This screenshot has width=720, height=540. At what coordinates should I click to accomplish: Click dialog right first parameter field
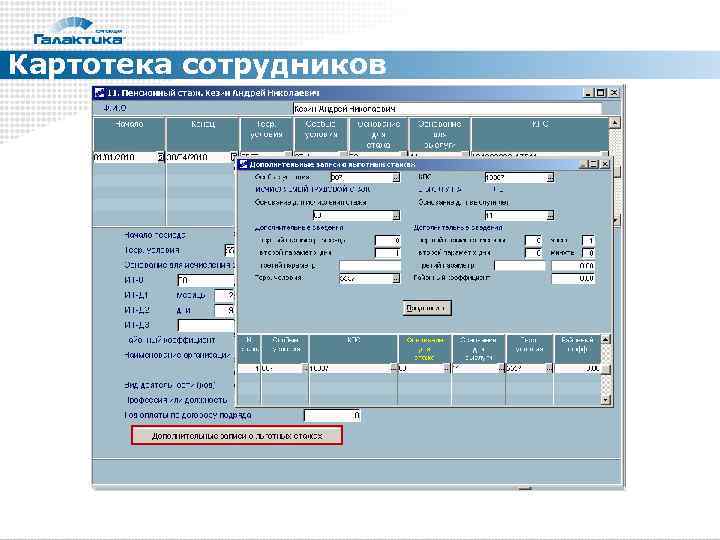(x=533, y=240)
